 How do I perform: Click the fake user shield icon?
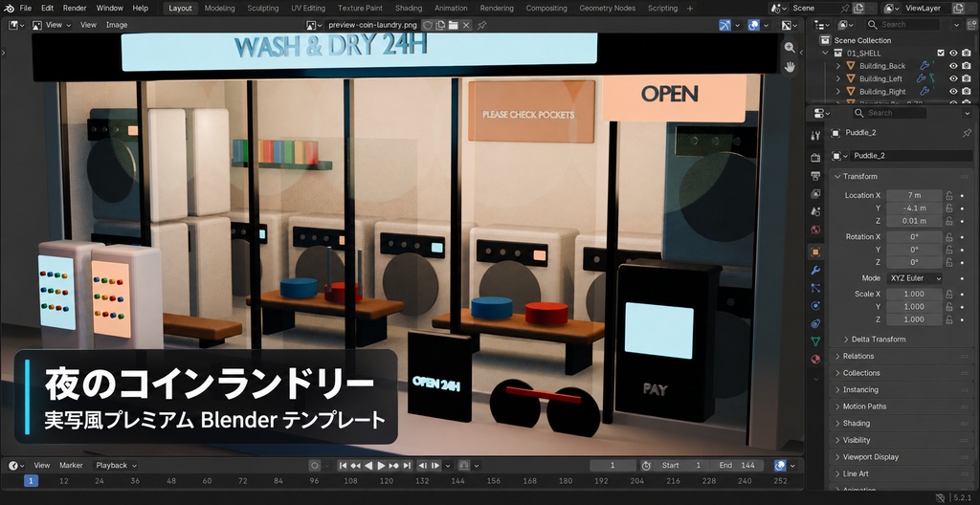pyautogui.click(x=428, y=26)
